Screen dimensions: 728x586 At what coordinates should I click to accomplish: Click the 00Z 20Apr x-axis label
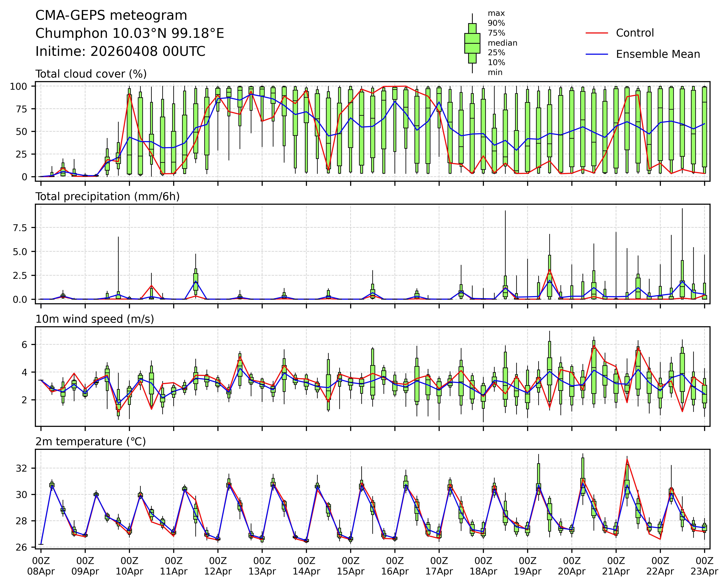click(572, 566)
